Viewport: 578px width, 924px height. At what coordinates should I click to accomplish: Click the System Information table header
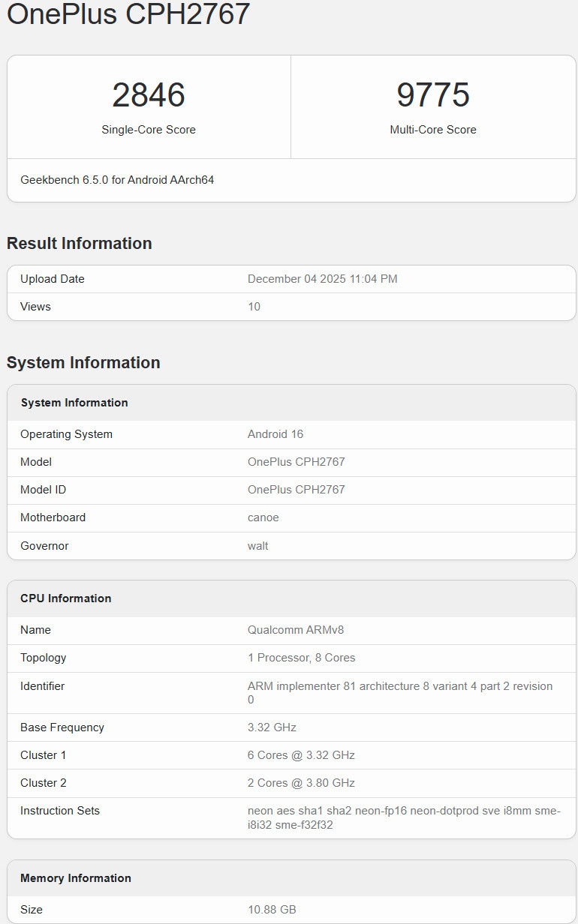point(74,403)
